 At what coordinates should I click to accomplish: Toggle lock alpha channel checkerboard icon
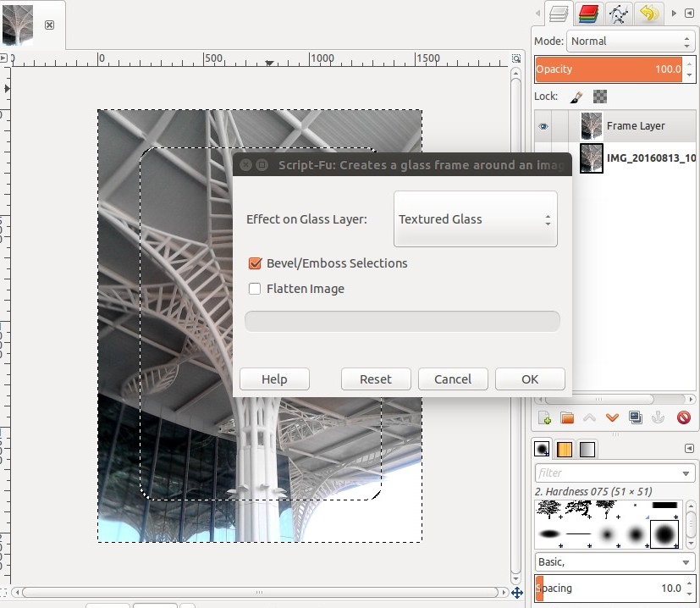[599, 97]
